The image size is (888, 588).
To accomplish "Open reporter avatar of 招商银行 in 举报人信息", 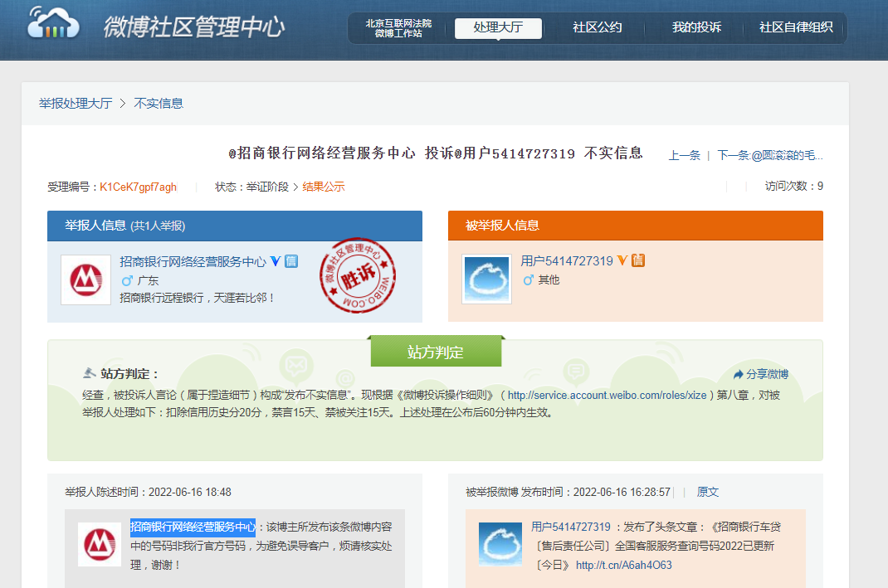I will coord(86,279).
